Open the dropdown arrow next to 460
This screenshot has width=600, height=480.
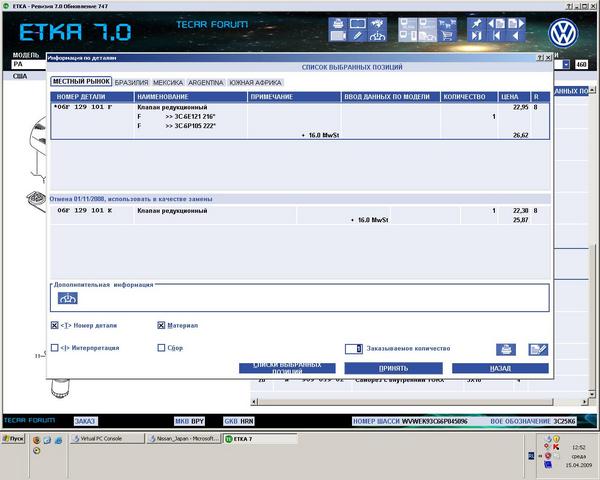[566, 65]
